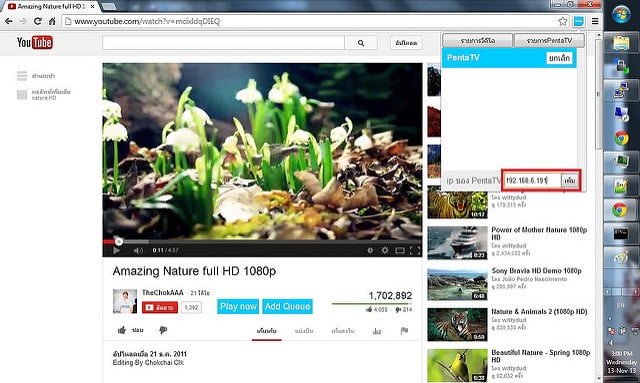Screen dimensions: 640x383
Task: Open the command prompt taskbar icon
Action: [x=621, y=234]
